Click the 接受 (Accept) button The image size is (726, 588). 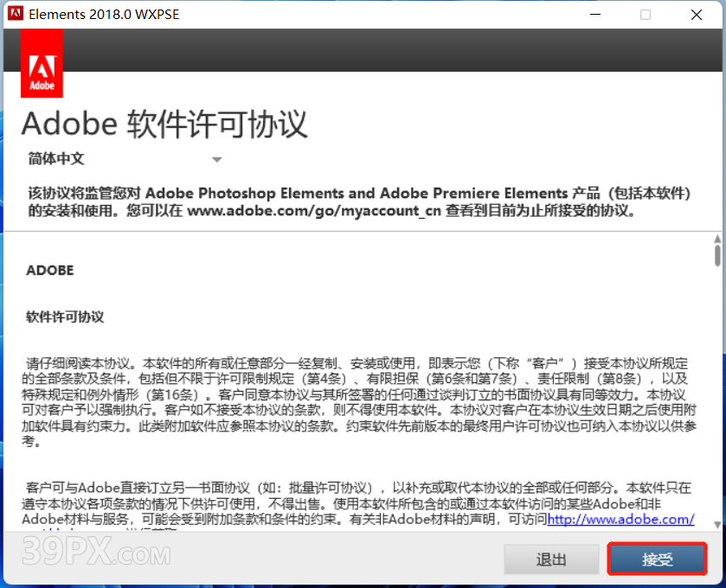pyautogui.click(x=657, y=559)
